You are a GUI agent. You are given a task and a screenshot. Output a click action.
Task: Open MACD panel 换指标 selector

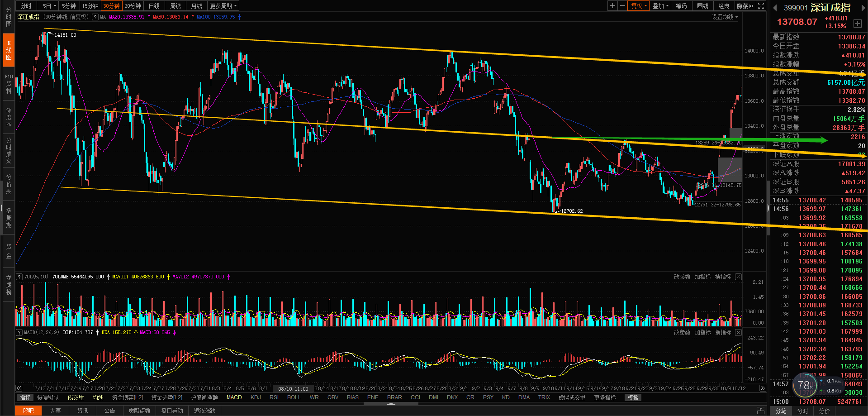[723, 332]
